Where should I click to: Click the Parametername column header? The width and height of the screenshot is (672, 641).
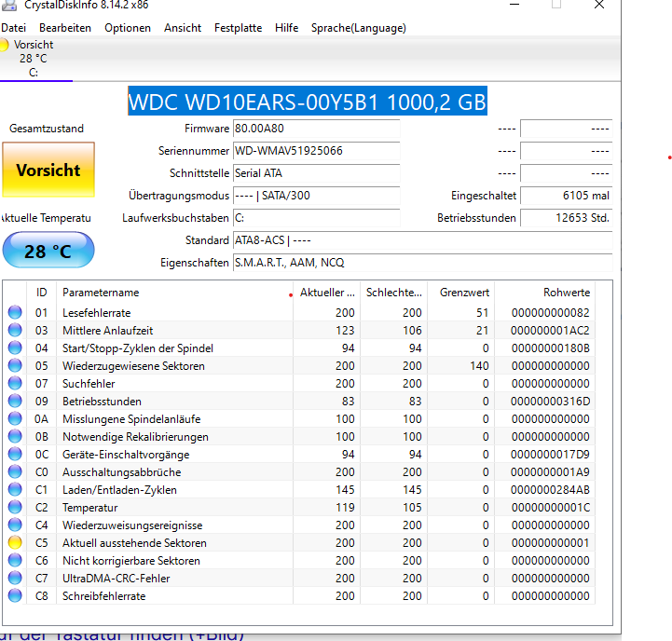[175, 293]
